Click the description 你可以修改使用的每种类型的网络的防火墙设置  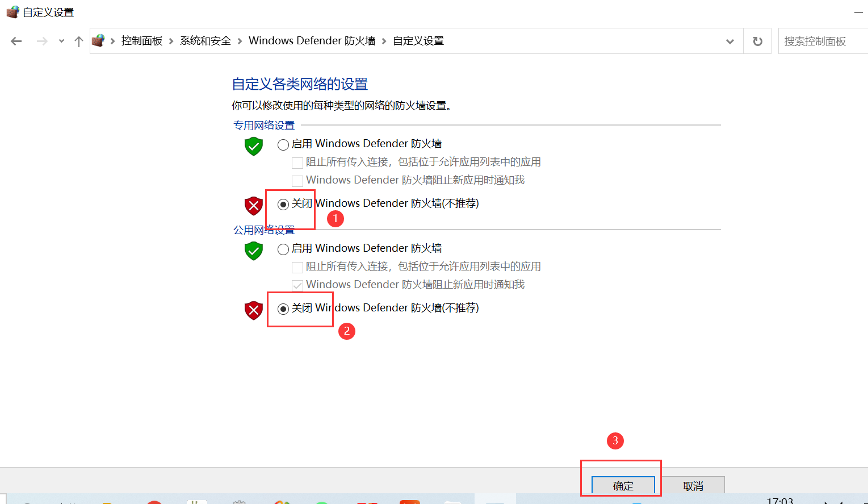[x=342, y=106]
